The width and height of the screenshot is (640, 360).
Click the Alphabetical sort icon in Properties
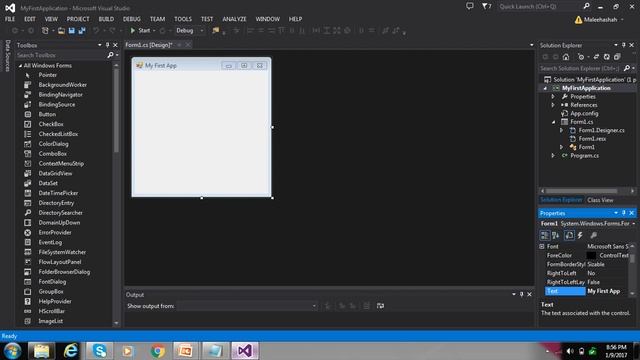556,235
